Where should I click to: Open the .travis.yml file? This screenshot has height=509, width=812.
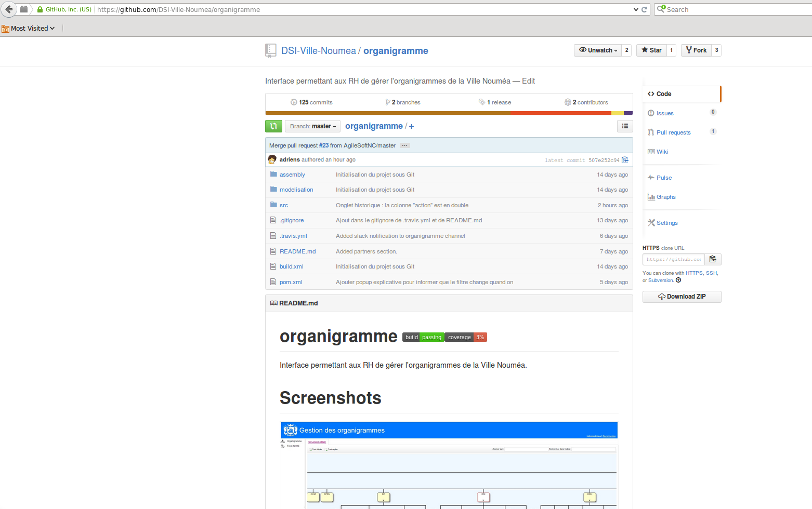point(293,236)
